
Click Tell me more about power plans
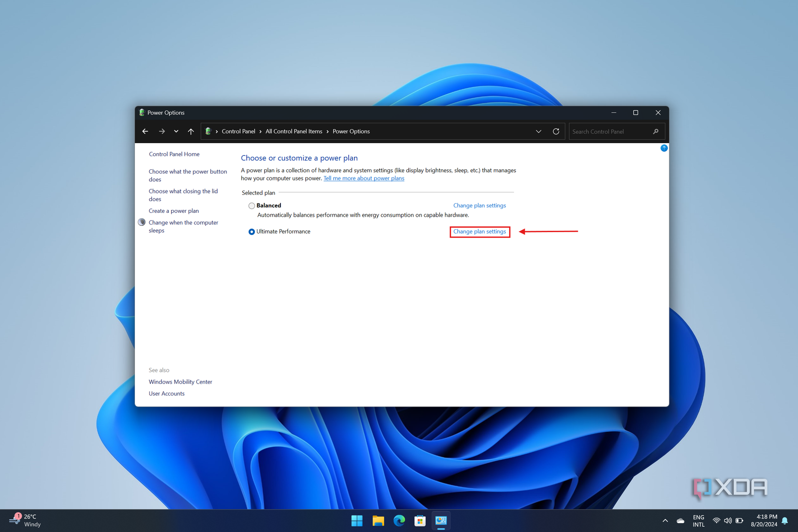point(364,178)
